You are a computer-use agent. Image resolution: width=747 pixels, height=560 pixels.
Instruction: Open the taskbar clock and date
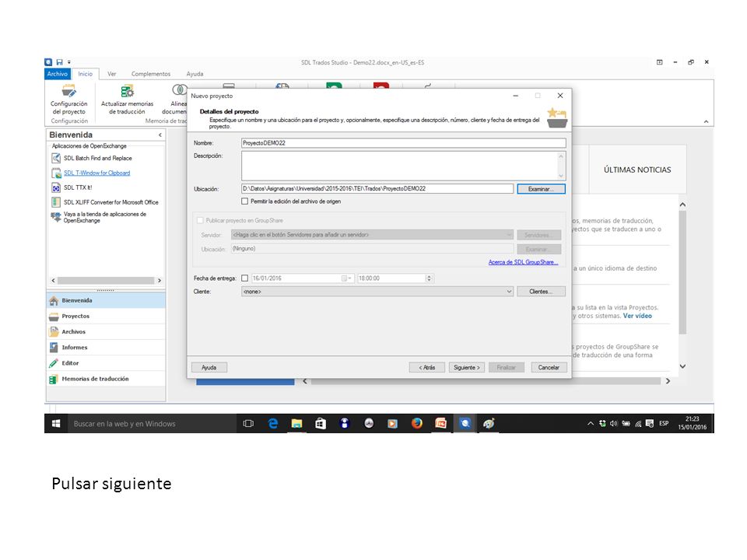693,423
